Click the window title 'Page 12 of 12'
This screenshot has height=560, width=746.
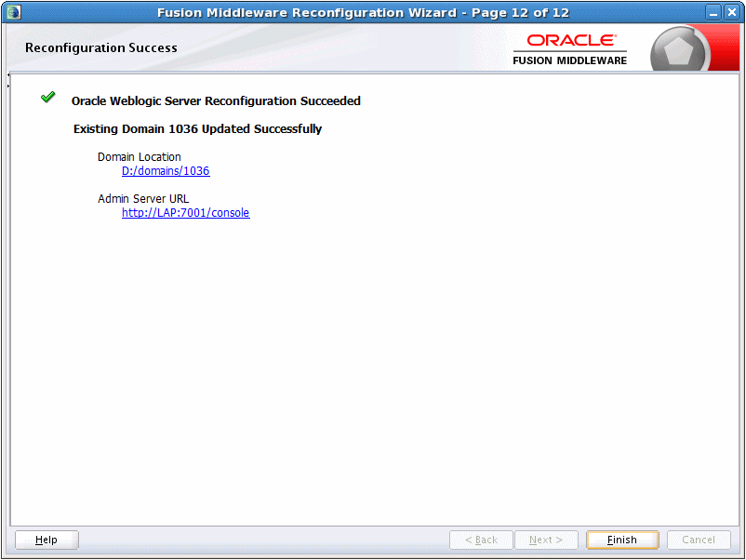click(x=521, y=13)
